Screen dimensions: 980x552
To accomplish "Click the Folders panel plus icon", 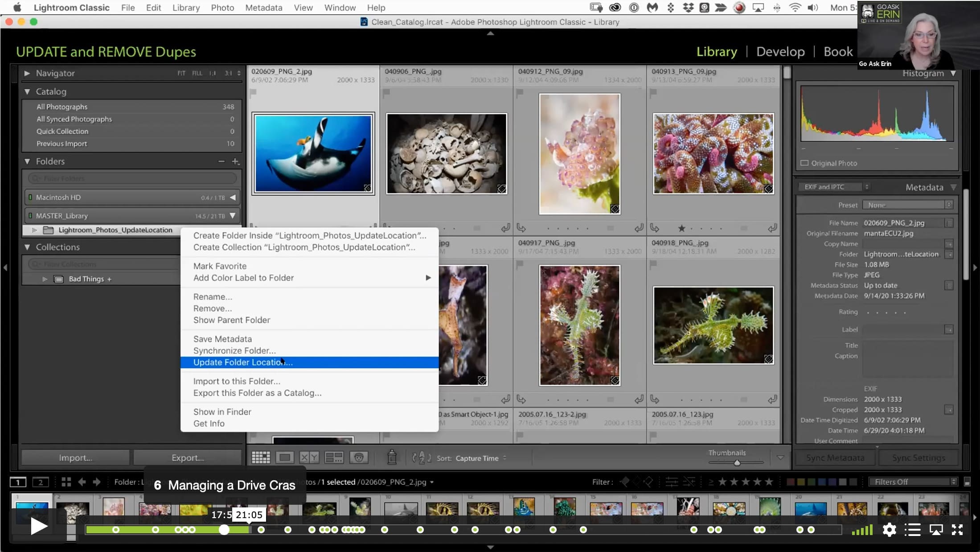I will click(235, 161).
